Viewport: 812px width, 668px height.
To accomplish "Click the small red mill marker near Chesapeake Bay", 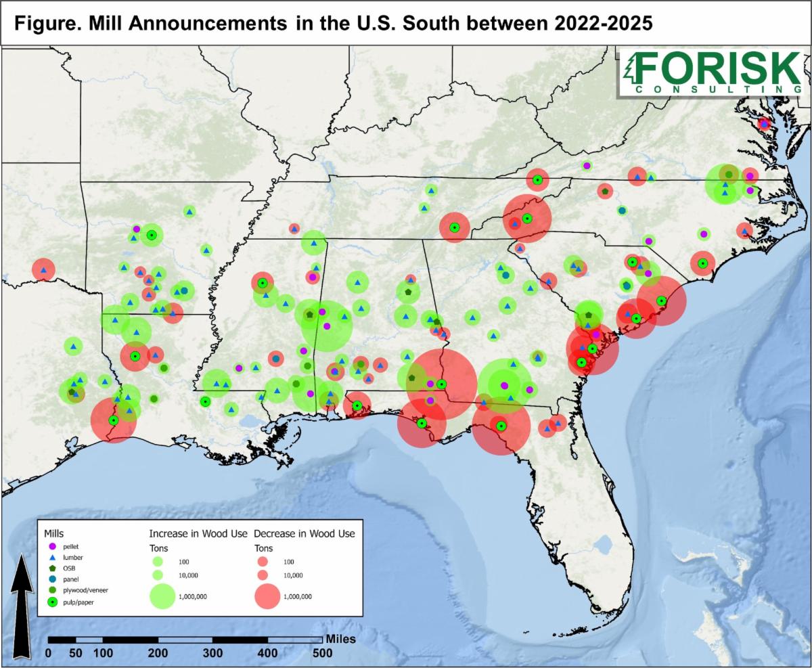I will point(764,124).
